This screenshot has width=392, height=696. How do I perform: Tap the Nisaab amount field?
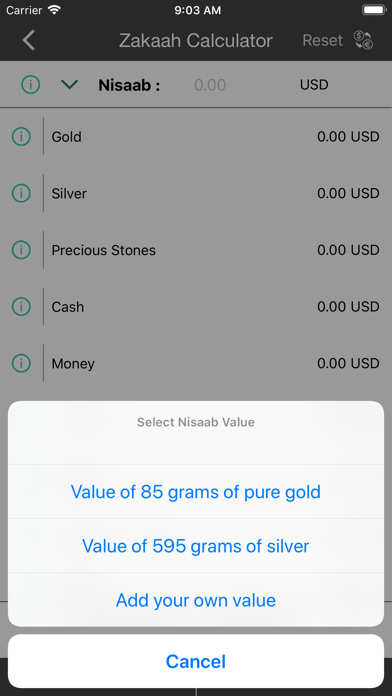pos(210,84)
